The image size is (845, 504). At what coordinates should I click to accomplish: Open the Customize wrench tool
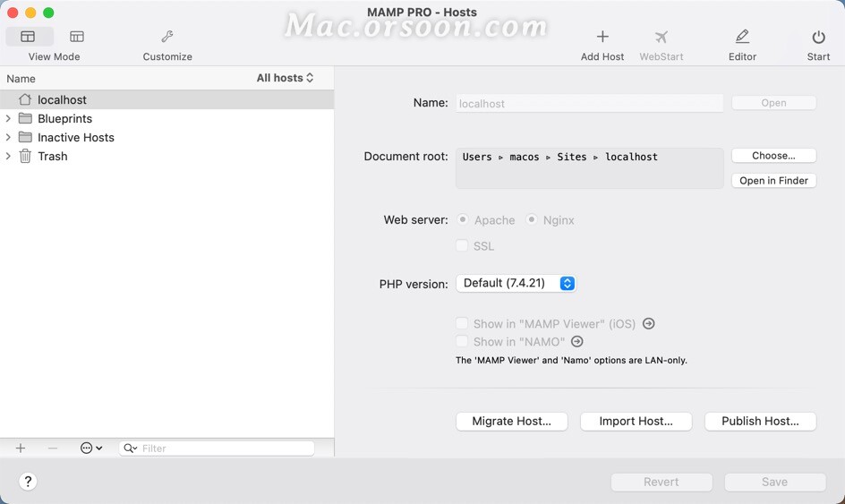167,37
